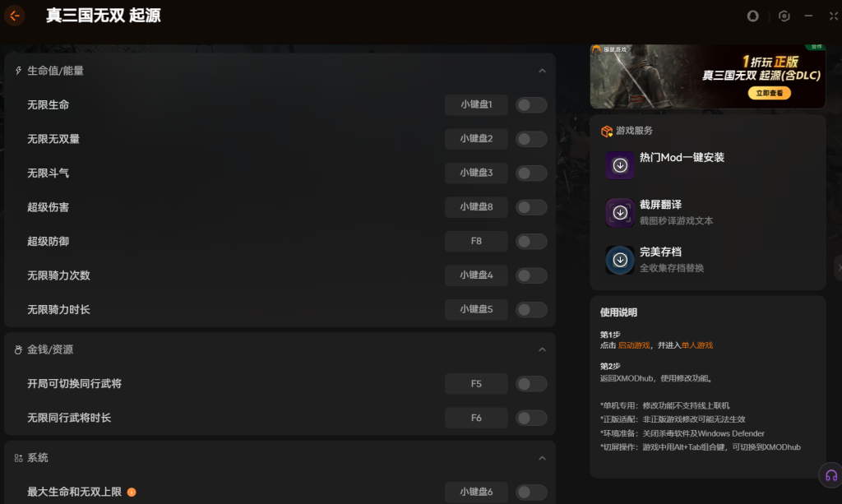Collapse the 金钱/资源 section chevron
The image size is (842, 504).
tap(542, 349)
